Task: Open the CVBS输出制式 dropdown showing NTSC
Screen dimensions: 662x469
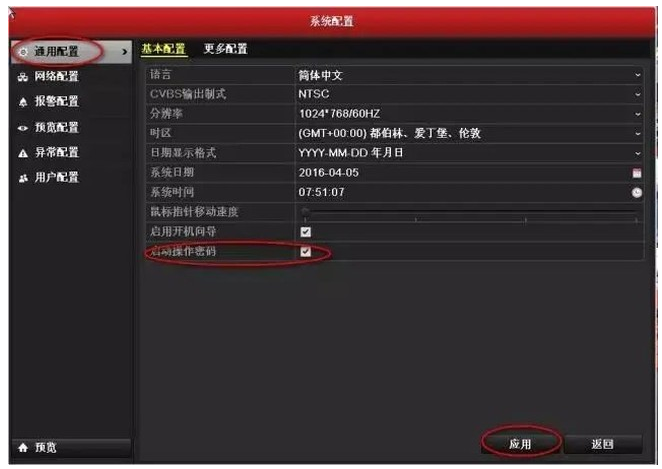Action: click(x=469, y=94)
